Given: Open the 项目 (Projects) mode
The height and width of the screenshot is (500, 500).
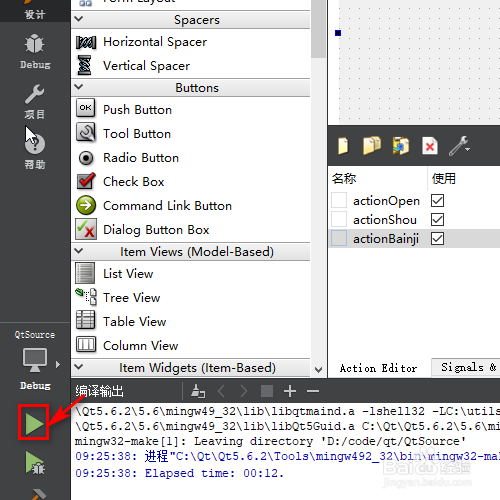Looking at the screenshot, I should pyautogui.click(x=35, y=102).
